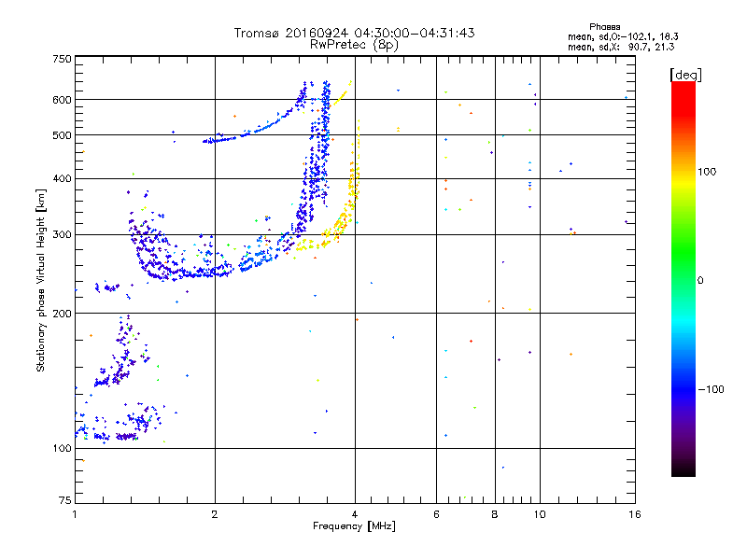Click the 'Phases' header text

click(604, 27)
